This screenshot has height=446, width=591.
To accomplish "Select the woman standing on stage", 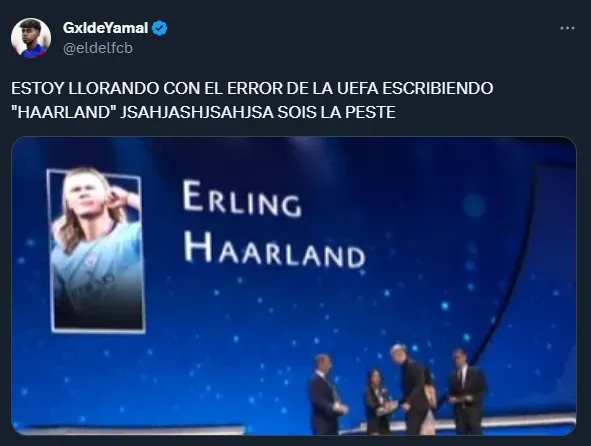I will 378,402.
